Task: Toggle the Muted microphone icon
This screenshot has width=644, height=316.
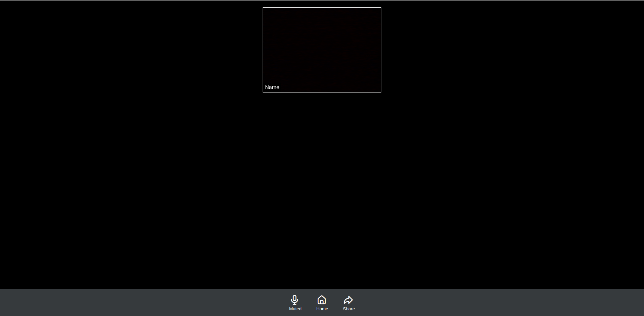Action: (x=294, y=300)
